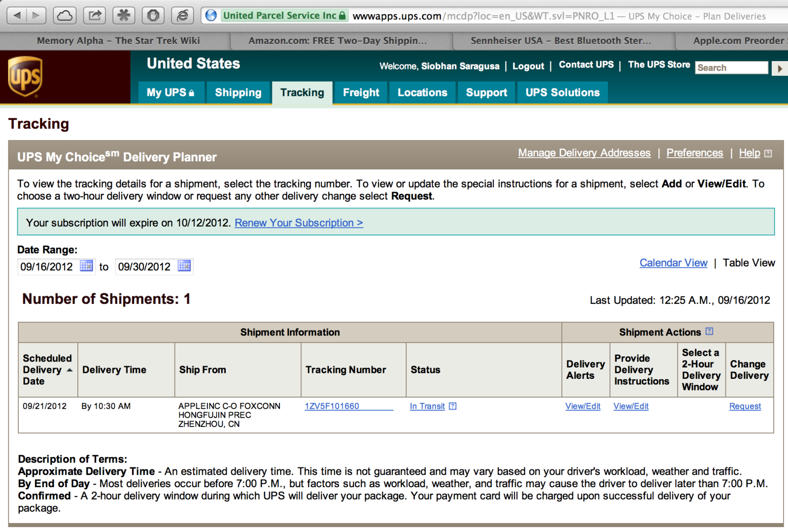Open Shipment Actions help icon
Viewport: 788px width, 532px height.
coord(709,332)
